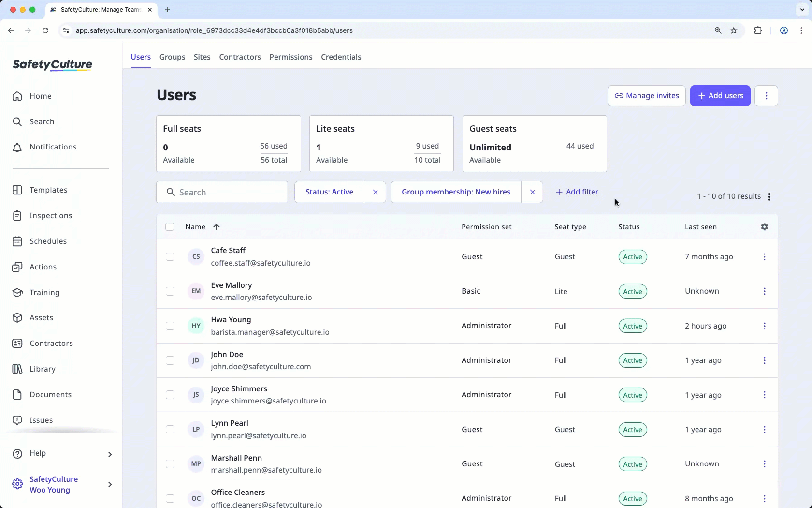Click the name sort arrow

point(217,227)
